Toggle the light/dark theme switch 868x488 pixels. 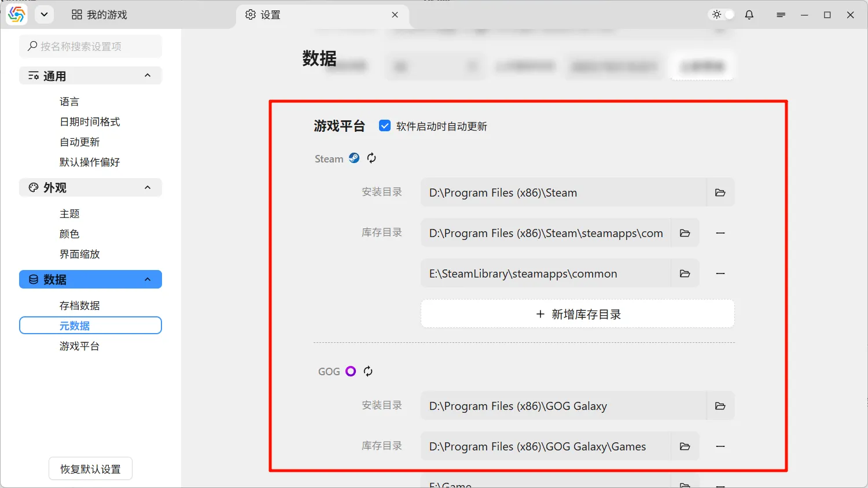click(x=722, y=15)
